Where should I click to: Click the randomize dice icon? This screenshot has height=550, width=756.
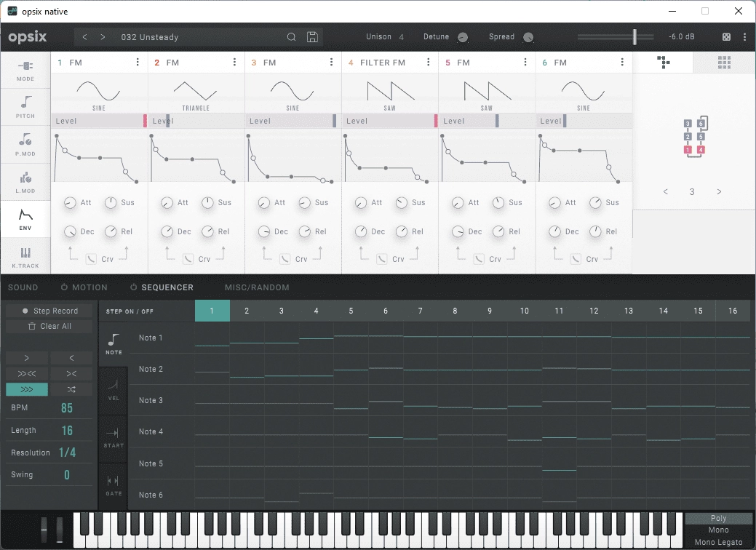pyautogui.click(x=726, y=37)
